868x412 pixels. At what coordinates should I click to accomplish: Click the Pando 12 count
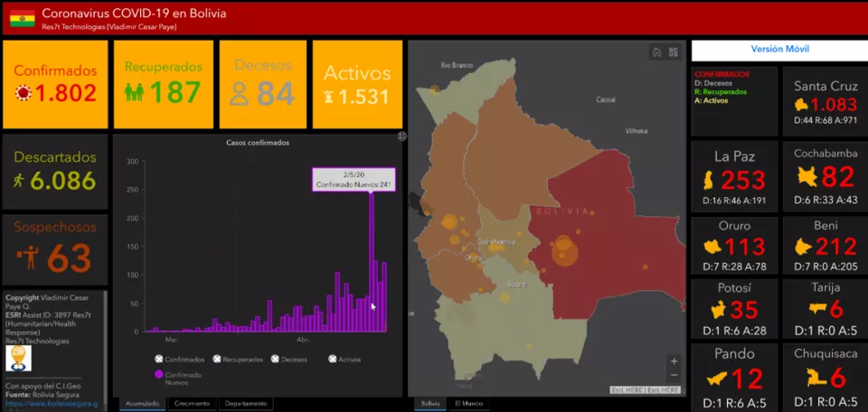(747, 379)
